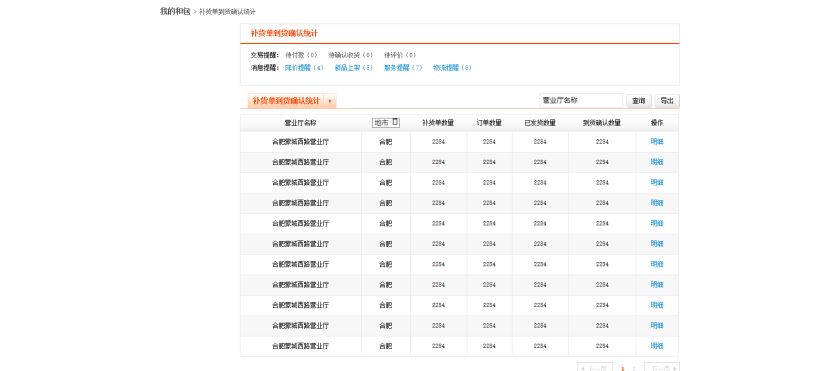Screen dimensions: 840x371
Task: Click the 到货确认数量 column header
Action: point(602,123)
